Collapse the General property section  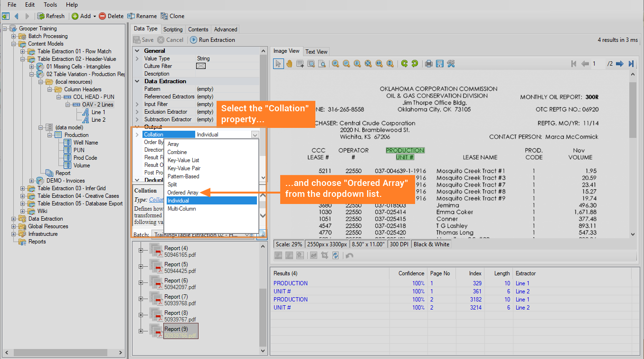click(137, 51)
